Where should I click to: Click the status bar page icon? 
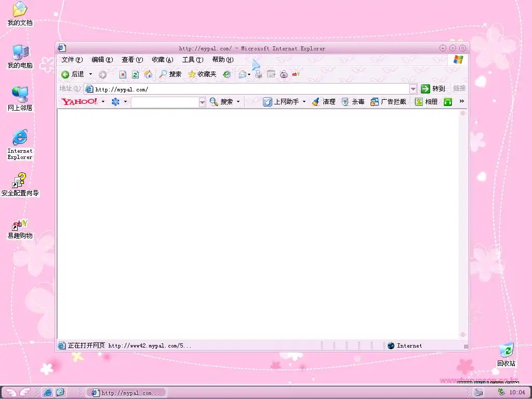pos(61,345)
